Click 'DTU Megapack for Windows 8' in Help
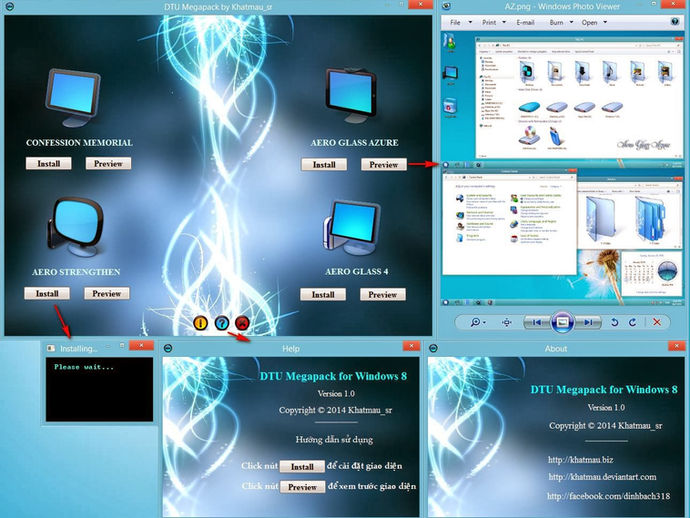690x518 pixels. (333, 376)
